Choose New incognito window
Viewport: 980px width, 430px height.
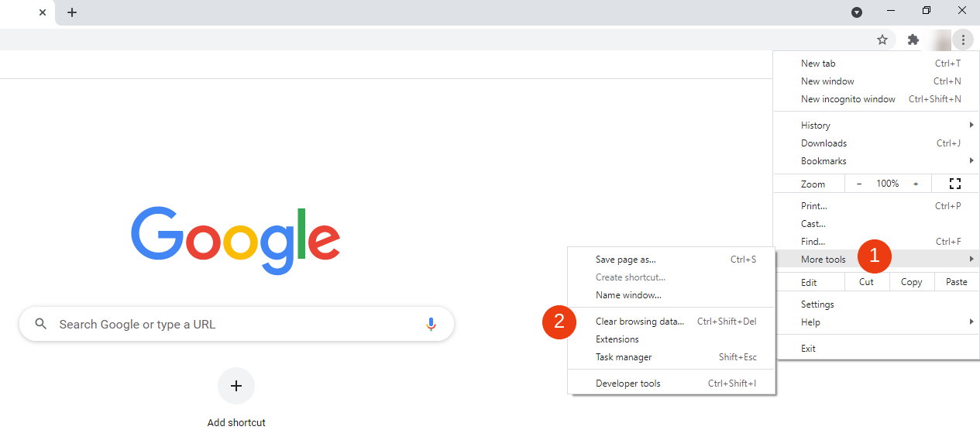[x=848, y=99]
